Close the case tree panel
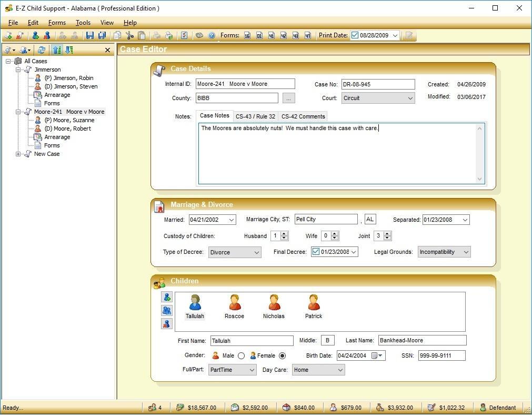This screenshot has height=415, width=532. tap(107, 50)
